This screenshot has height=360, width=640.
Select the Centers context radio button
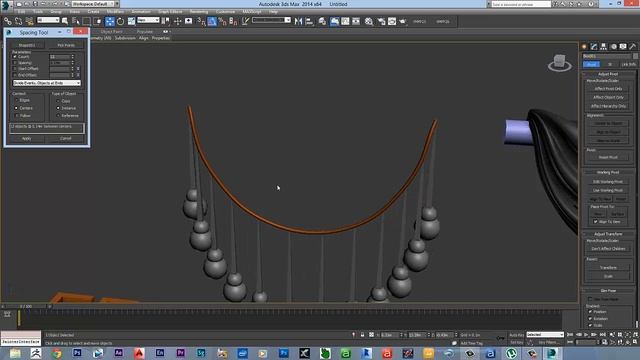tap(16, 108)
